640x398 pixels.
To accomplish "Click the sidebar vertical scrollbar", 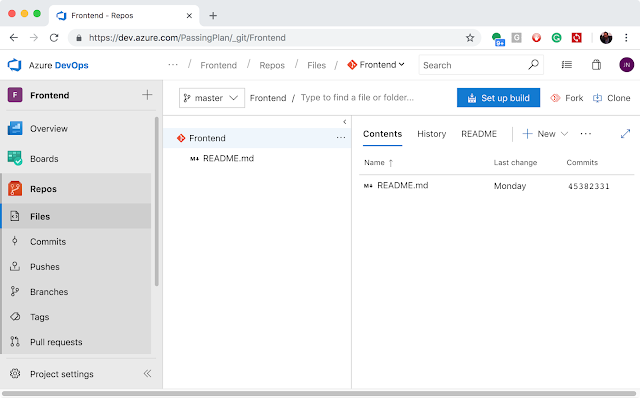I will click(157, 201).
